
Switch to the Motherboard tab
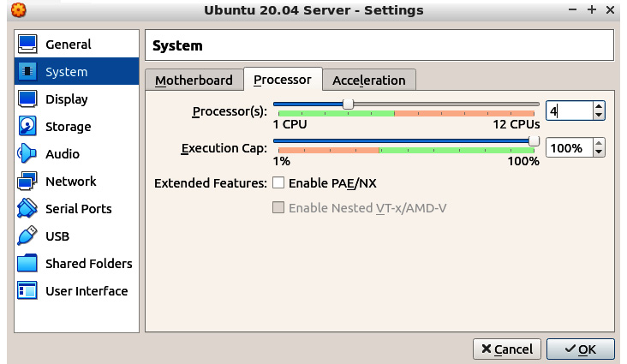pos(194,80)
